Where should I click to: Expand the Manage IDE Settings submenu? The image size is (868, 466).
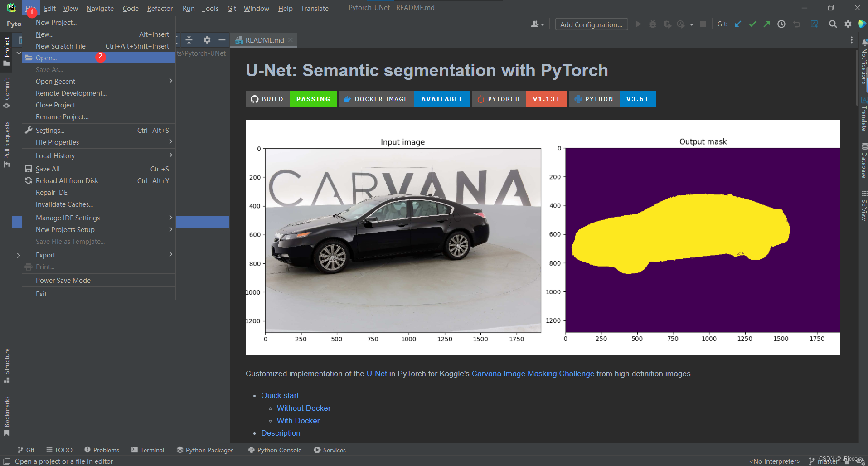(x=99, y=218)
